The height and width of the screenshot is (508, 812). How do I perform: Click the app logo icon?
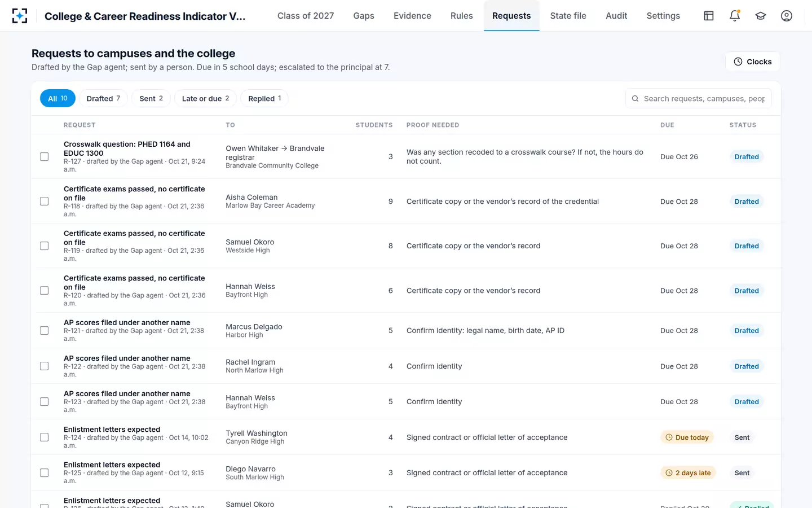[20, 16]
